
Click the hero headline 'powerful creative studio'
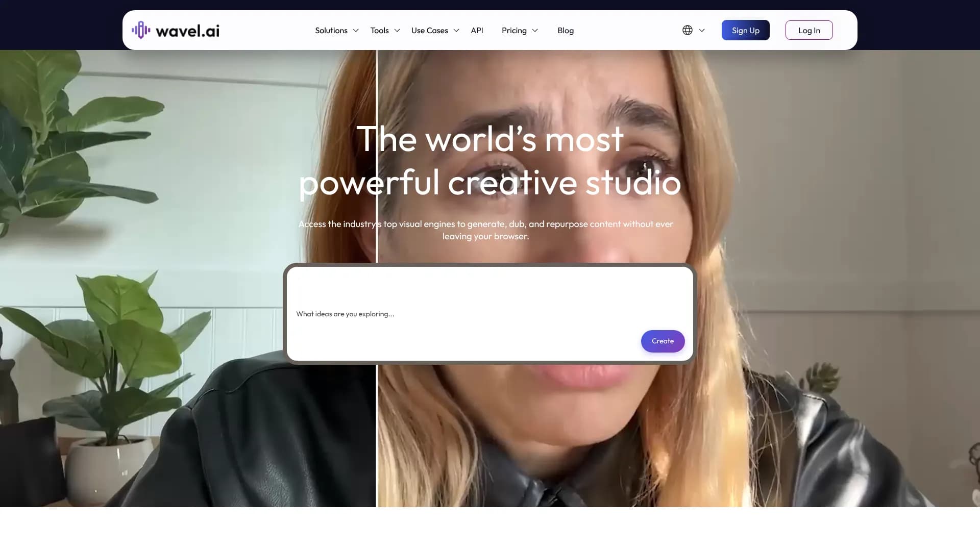click(489, 183)
